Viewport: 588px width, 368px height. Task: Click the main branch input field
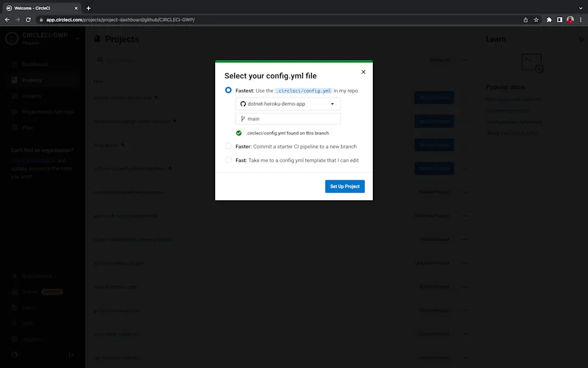pyautogui.click(x=288, y=119)
